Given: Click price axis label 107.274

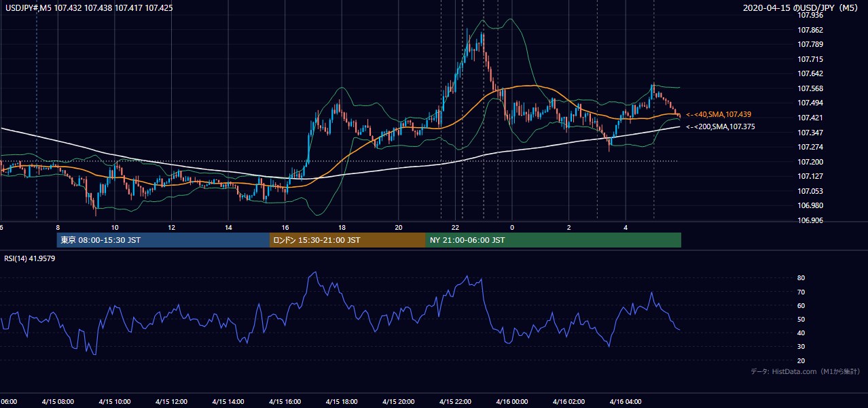Looking at the screenshot, I should 810,147.
